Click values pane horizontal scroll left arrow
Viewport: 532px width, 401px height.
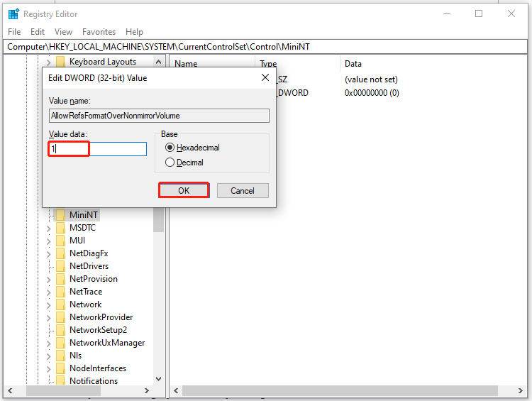click(x=176, y=390)
